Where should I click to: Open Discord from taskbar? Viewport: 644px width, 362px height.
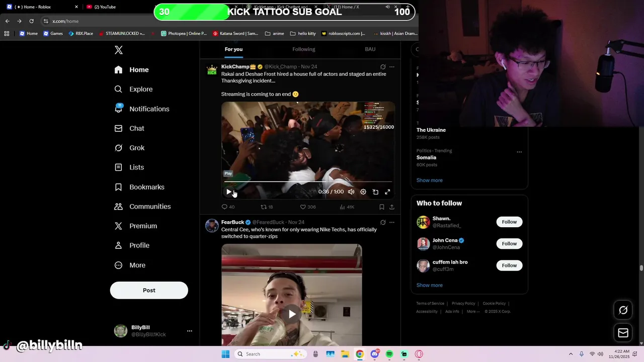coord(374,354)
